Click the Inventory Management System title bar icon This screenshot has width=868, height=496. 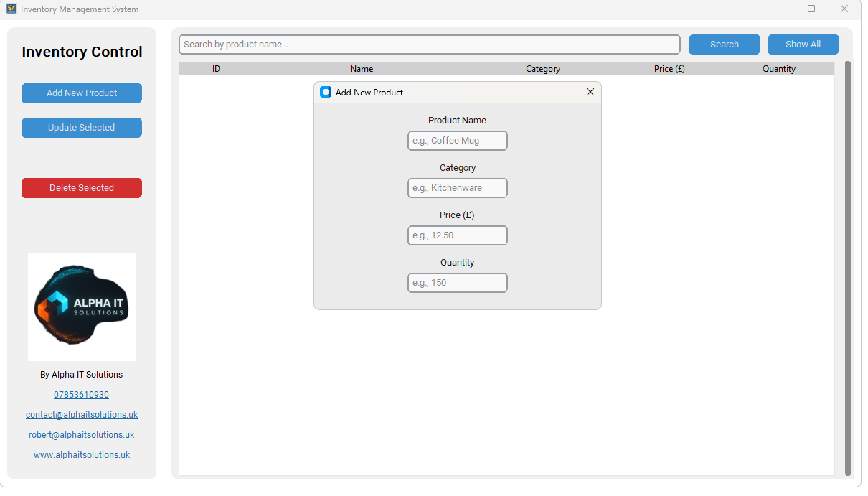(x=10, y=9)
